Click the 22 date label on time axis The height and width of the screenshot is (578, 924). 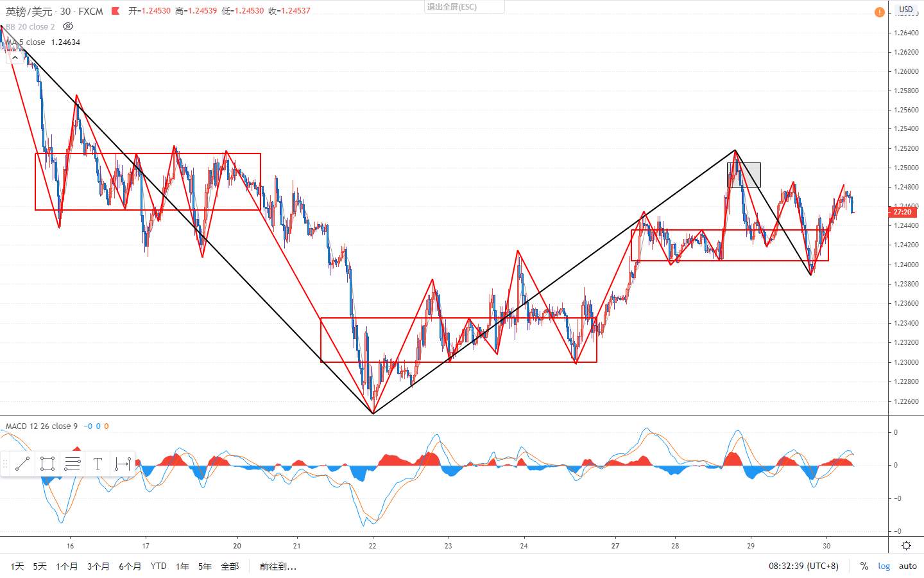[x=372, y=546]
